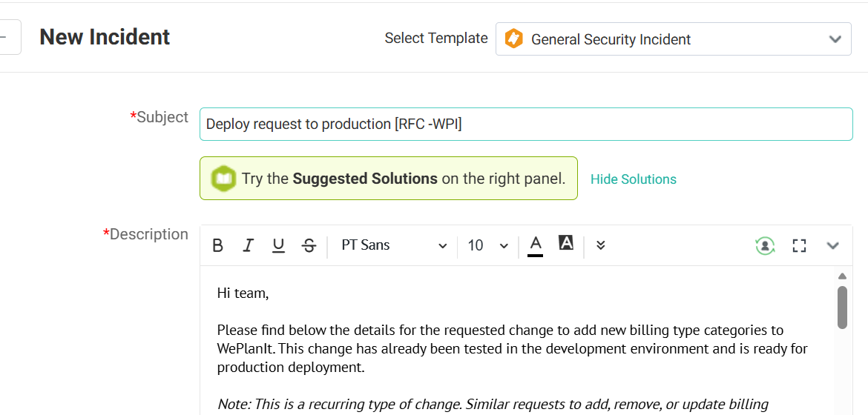Apply italic formatting in the description
The width and height of the screenshot is (868, 415).
click(x=248, y=246)
